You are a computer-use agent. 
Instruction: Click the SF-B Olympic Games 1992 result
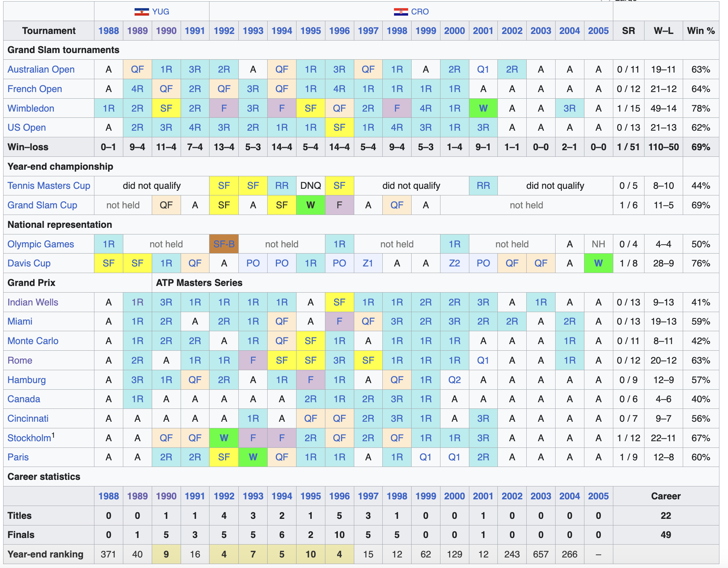tap(224, 244)
